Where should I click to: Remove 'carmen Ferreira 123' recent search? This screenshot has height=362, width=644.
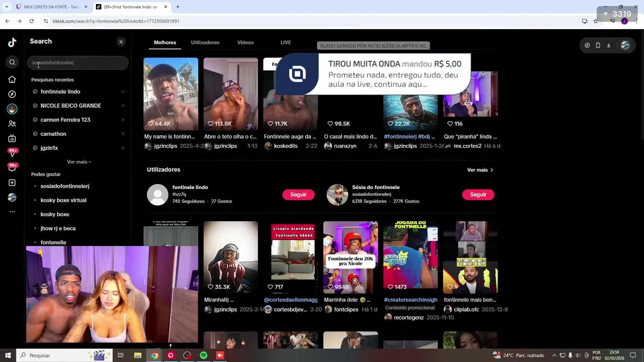click(x=123, y=120)
